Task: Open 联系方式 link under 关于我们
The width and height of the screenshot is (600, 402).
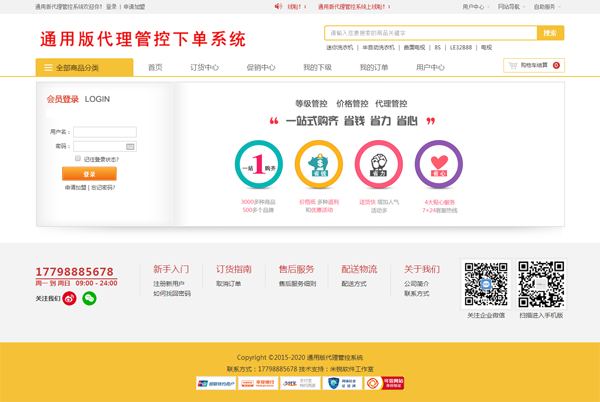Action: [417, 293]
